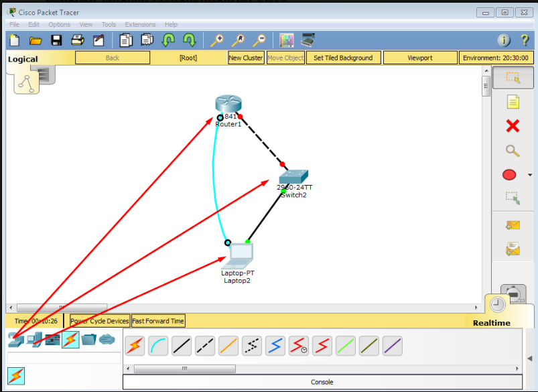Screen dimensions: 538x392
Task: Click the Undo arrow in the toolbar
Action: 168,40
